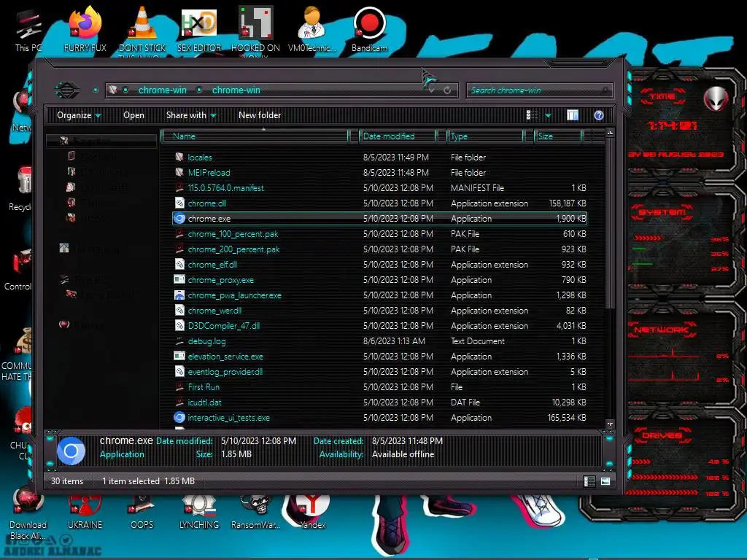Launch the Bandicam recorder icon
The width and height of the screenshot is (747, 560).
369,31
